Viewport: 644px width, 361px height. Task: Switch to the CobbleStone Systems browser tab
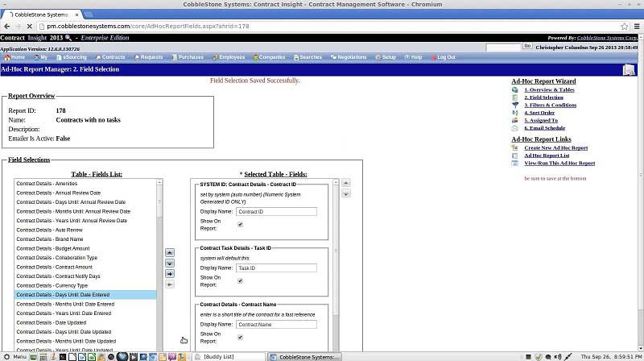[x=41, y=15]
